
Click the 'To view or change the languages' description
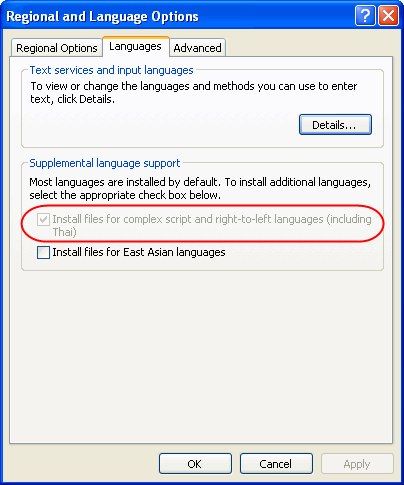coord(194,93)
